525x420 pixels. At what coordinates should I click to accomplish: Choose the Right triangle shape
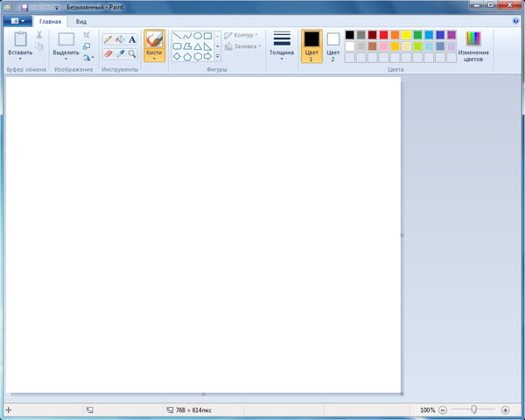coord(208,46)
